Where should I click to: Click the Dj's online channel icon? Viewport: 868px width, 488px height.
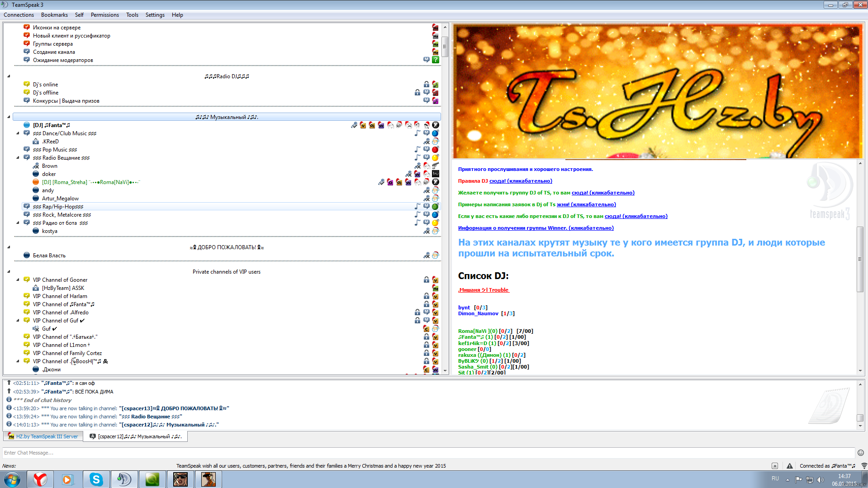27,85
